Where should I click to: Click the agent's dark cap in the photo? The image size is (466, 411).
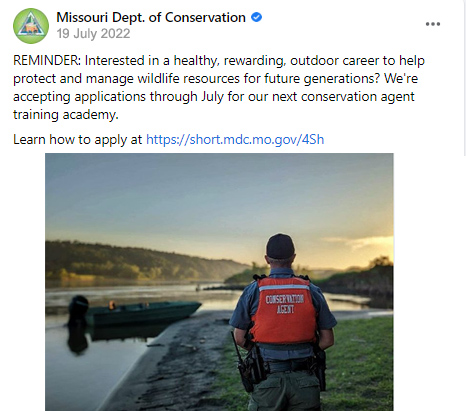click(x=280, y=246)
